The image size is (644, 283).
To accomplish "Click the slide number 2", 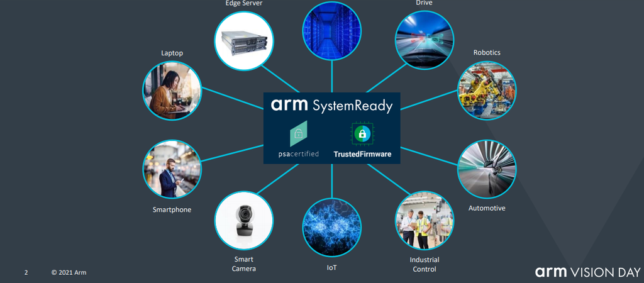I will click(26, 272).
